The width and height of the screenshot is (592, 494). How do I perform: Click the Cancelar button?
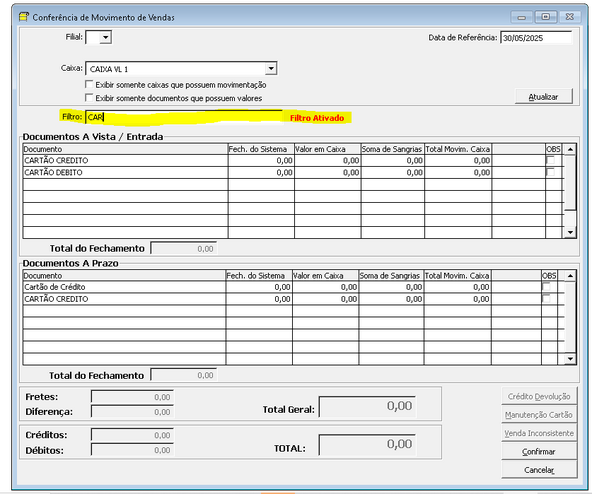pos(539,470)
